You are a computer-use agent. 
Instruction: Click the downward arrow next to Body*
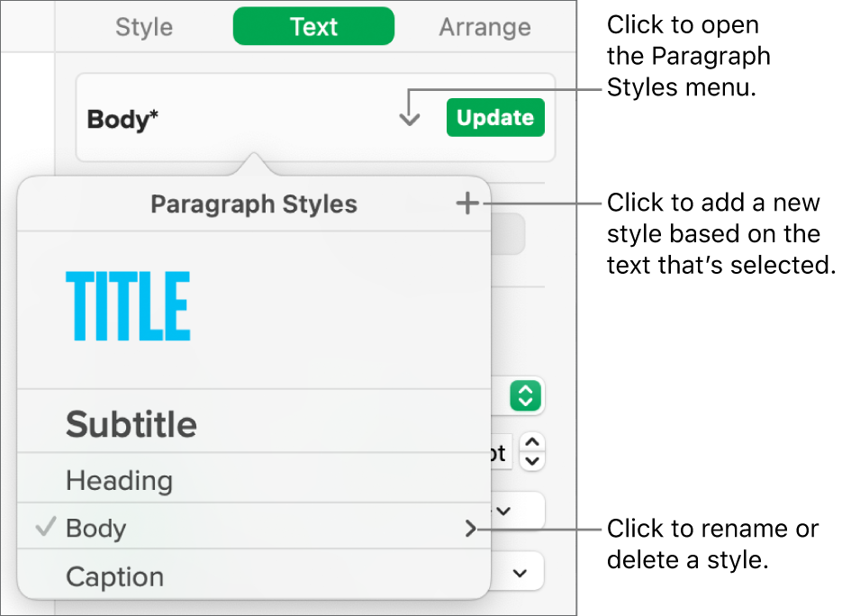coord(410,118)
